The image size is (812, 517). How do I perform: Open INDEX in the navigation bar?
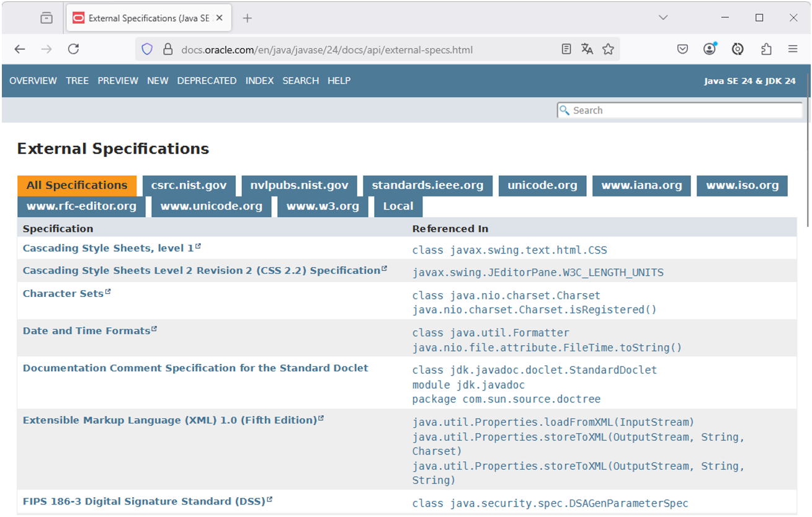[259, 81]
